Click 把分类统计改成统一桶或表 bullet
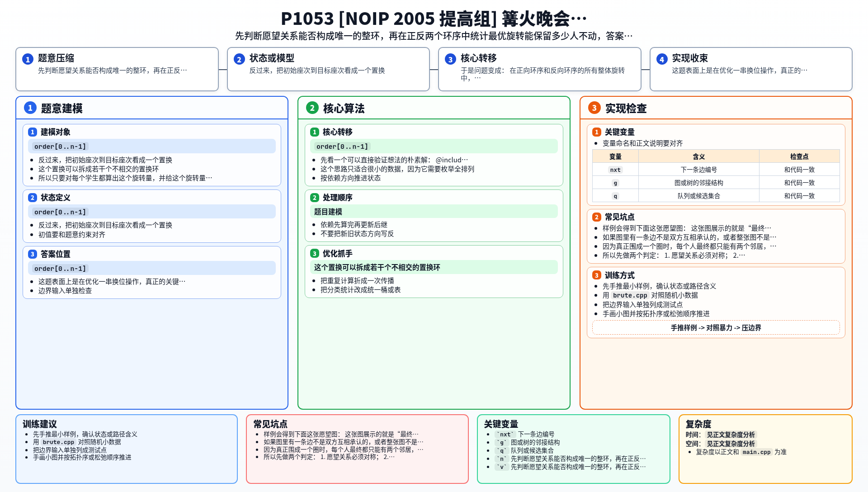The width and height of the screenshot is (868, 492). point(360,290)
